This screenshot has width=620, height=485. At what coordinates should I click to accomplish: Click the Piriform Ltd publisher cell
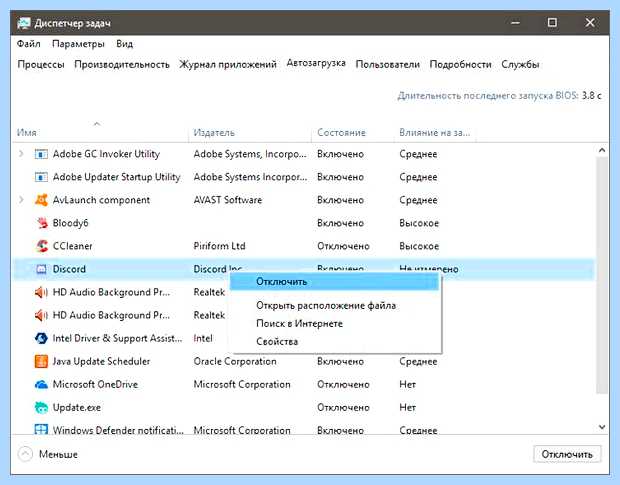point(219,246)
